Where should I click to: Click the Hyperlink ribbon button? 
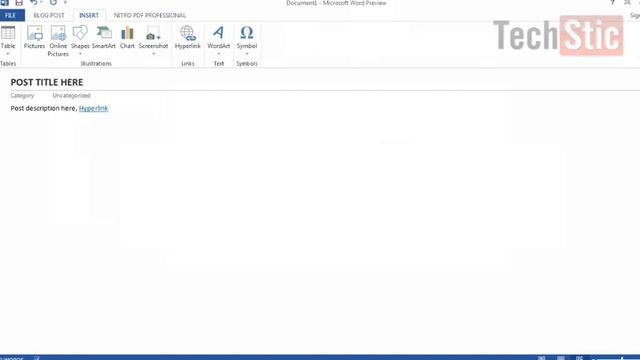[188, 38]
